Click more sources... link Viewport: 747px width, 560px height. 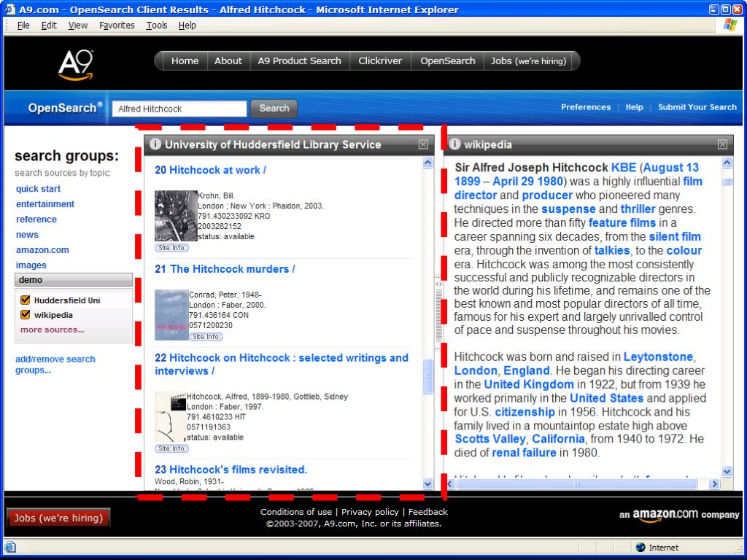(53, 330)
